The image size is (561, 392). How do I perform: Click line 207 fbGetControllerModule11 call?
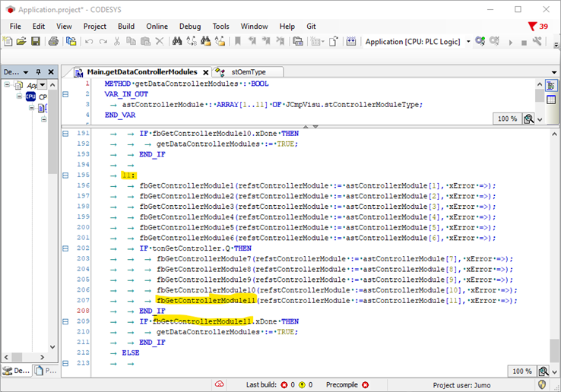pyautogui.click(x=206, y=301)
